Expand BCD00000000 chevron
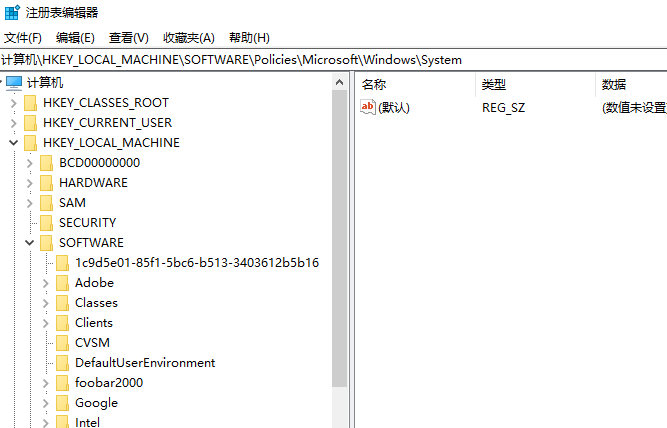The image size is (667, 428). (x=29, y=163)
